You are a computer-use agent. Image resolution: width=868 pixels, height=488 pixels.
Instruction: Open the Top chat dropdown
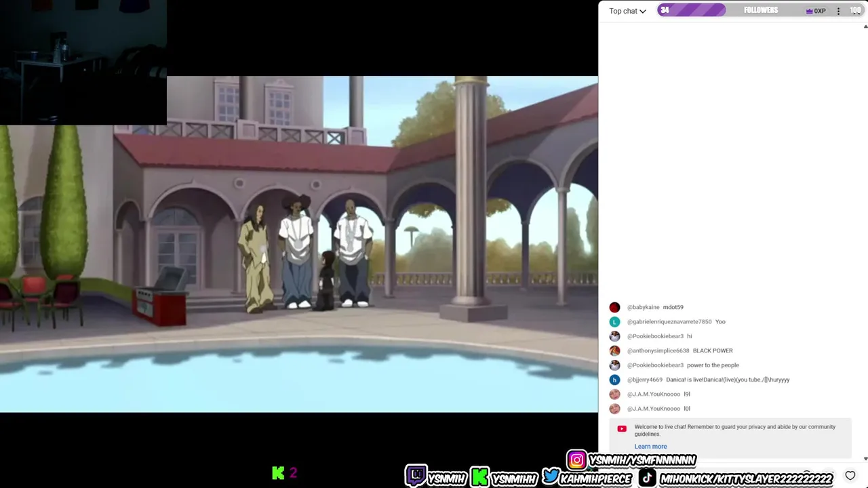point(627,11)
